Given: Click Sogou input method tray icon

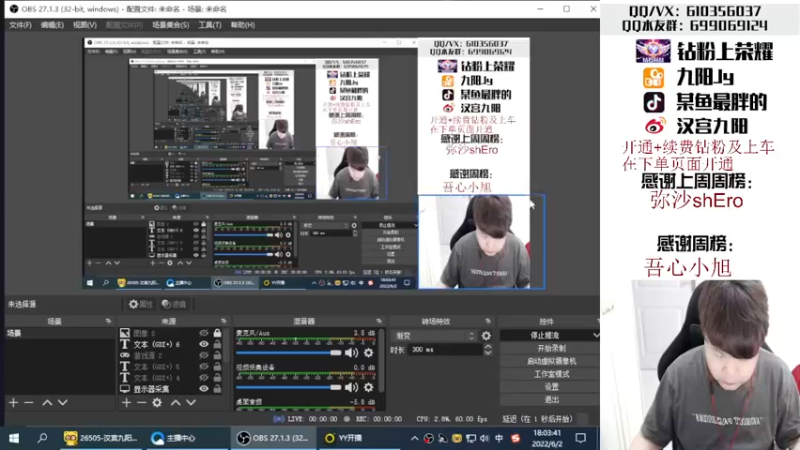Looking at the screenshot, I should click(515, 438).
